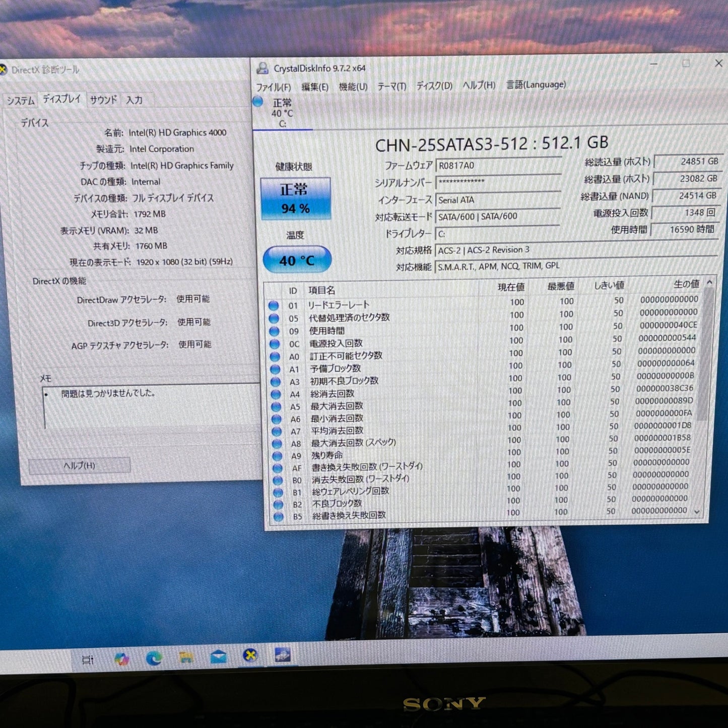
Task: Click status dot for ID A9 row
Action: point(277,456)
